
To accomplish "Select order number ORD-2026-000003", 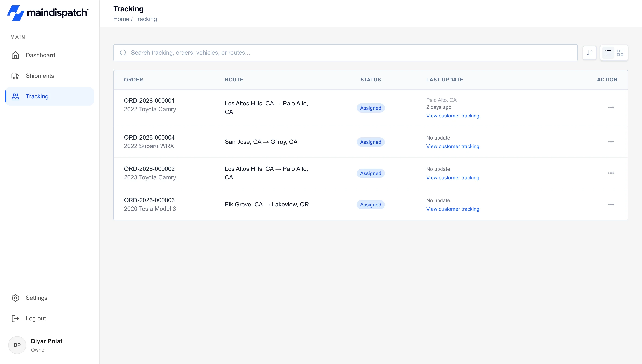I will tap(149, 200).
